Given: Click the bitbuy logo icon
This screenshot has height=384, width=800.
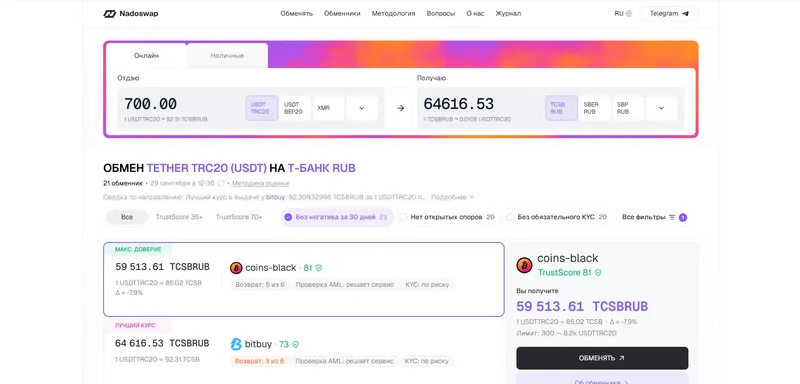Looking at the screenshot, I should pyautogui.click(x=236, y=344).
